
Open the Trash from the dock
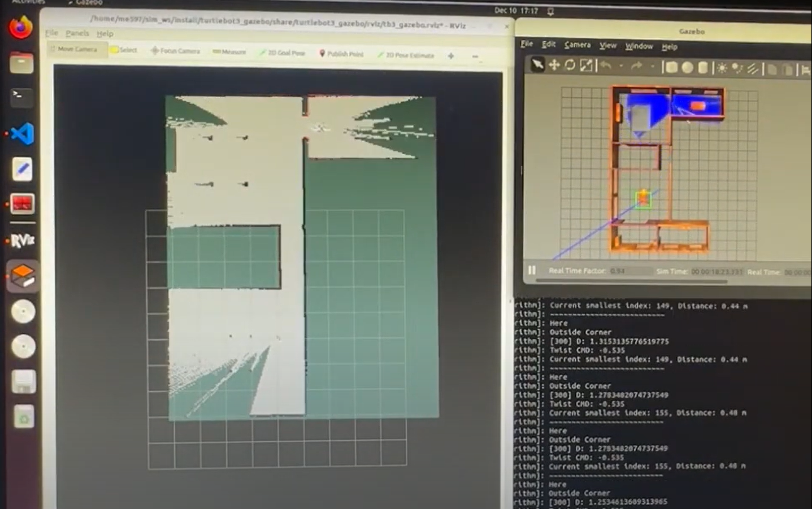pyautogui.click(x=24, y=417)
